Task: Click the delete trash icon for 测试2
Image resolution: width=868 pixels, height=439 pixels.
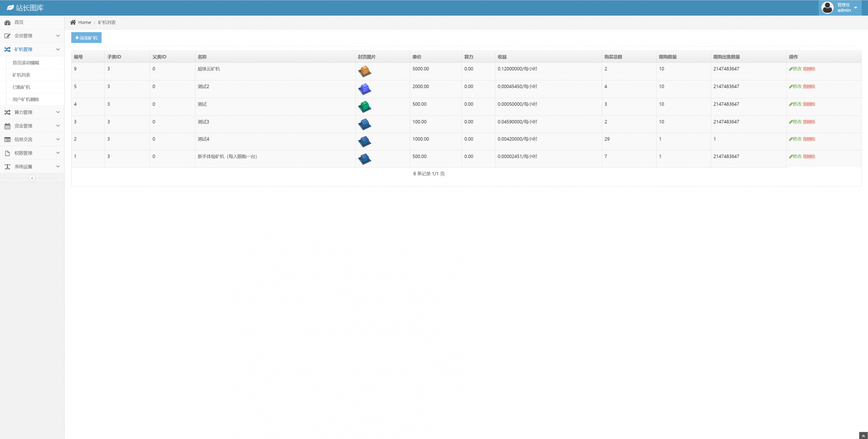Action: tap(804, 87)
